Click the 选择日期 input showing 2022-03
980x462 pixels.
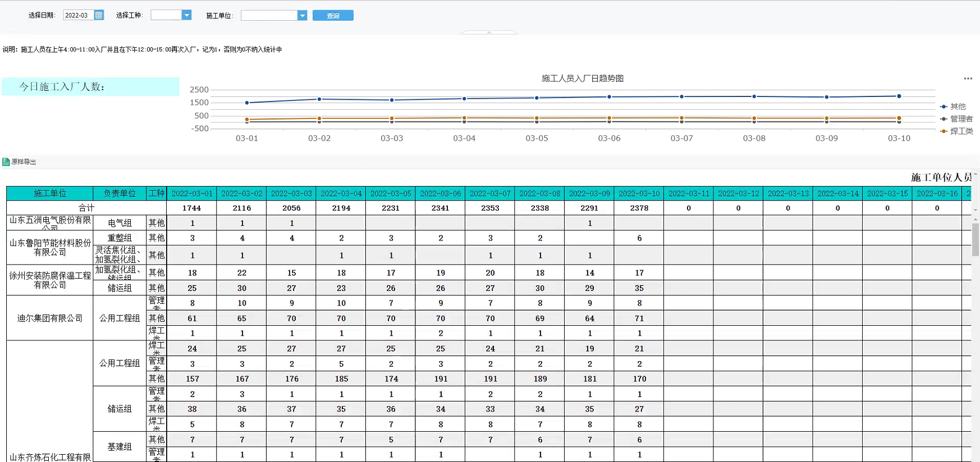pyautogui.click(x=78, y=15)
